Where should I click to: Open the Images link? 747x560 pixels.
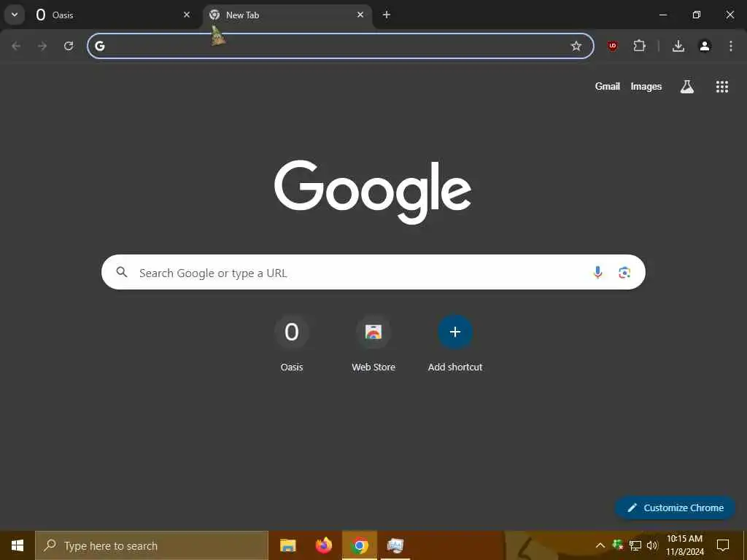tap(646, 86)
